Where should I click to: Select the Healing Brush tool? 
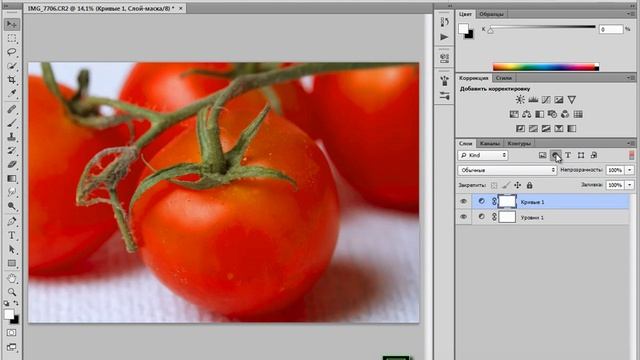tap(11, 109)
